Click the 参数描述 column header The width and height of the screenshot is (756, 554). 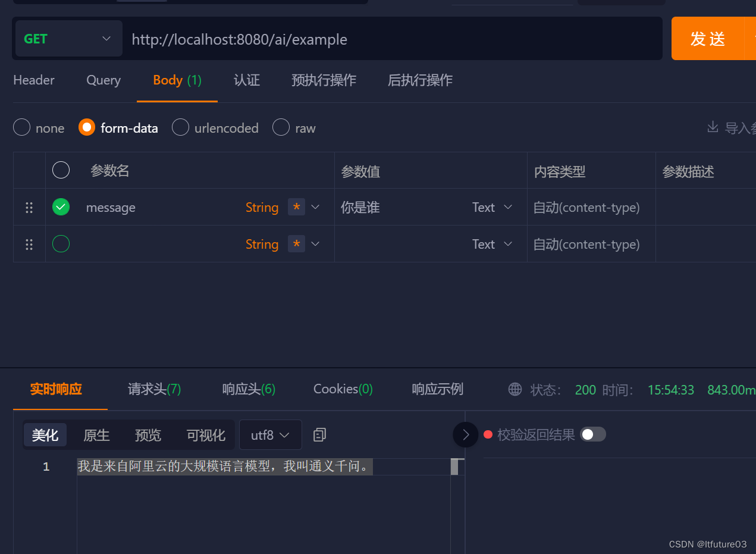[x=688, y=172]
